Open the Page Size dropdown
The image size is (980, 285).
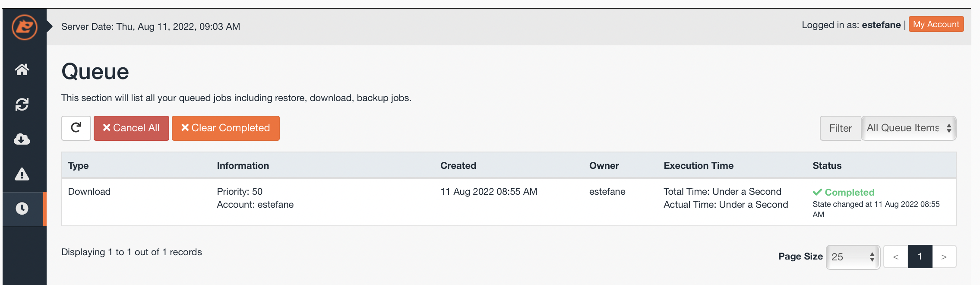tap(853, 256)
